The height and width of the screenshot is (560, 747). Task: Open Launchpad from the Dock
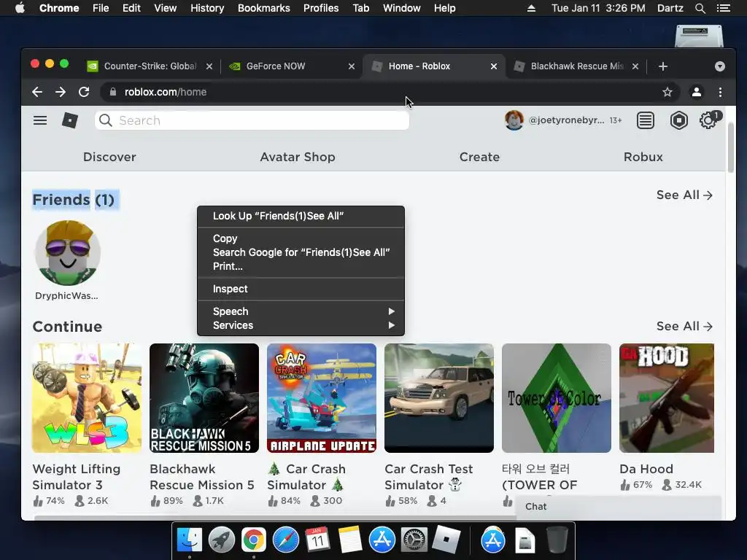pyautogui.click(x=222, y=540)
